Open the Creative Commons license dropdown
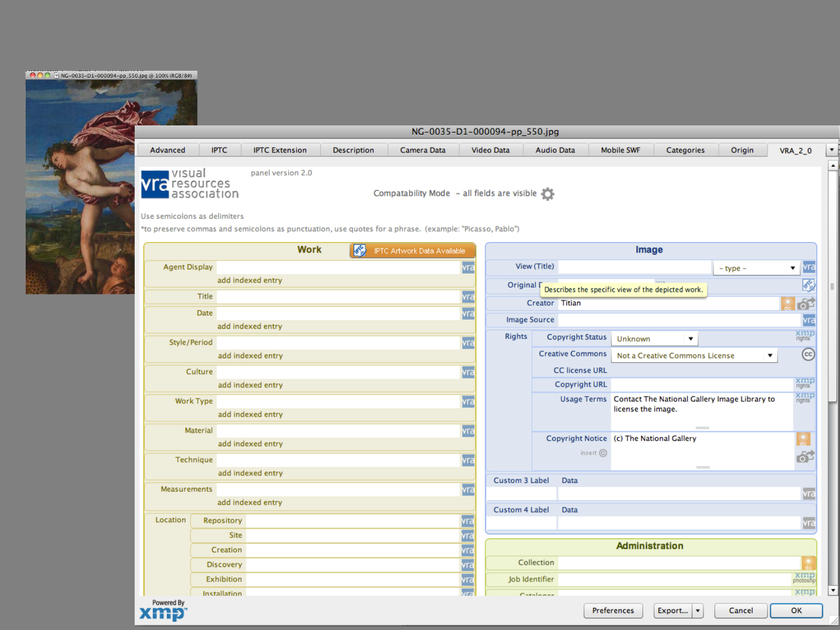This screenshot has height=630, width=840. (694, 355)
